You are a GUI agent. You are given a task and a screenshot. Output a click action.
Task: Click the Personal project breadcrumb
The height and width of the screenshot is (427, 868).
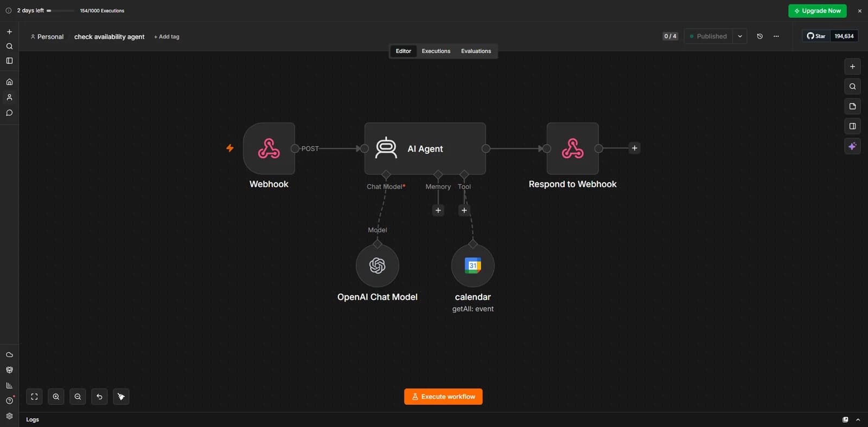tap(47, 37)
